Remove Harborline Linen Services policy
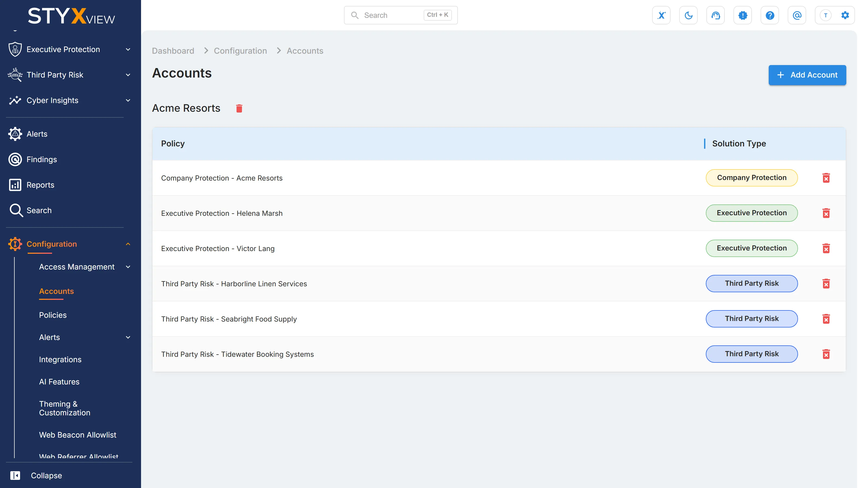 point(826,284)
